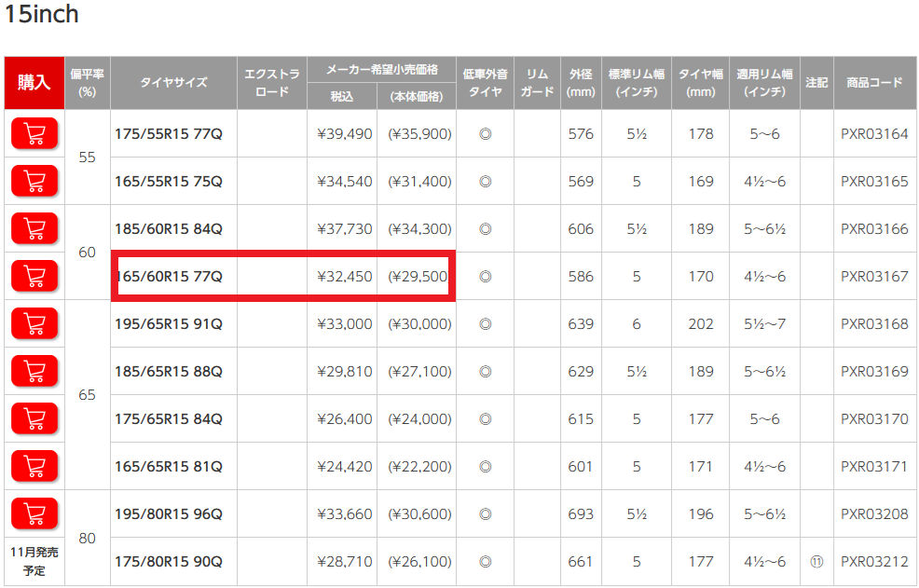Click the タイヤサイズ column header
919x588 pixels.
[173, 83]
